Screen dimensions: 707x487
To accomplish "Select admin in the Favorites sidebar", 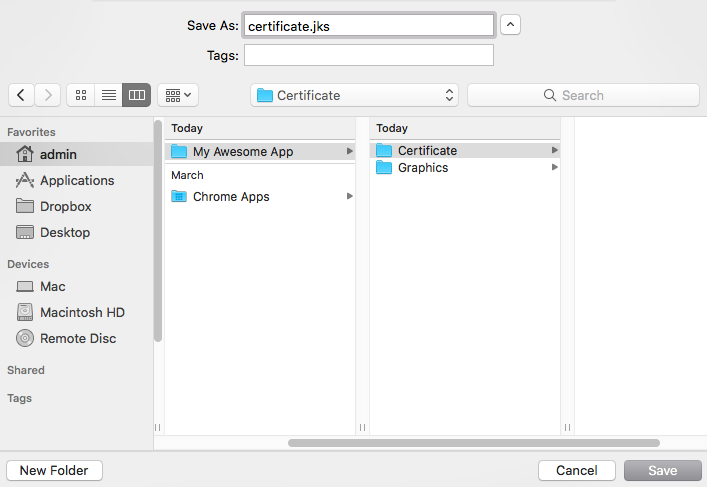I will click(x=58, y=154).
